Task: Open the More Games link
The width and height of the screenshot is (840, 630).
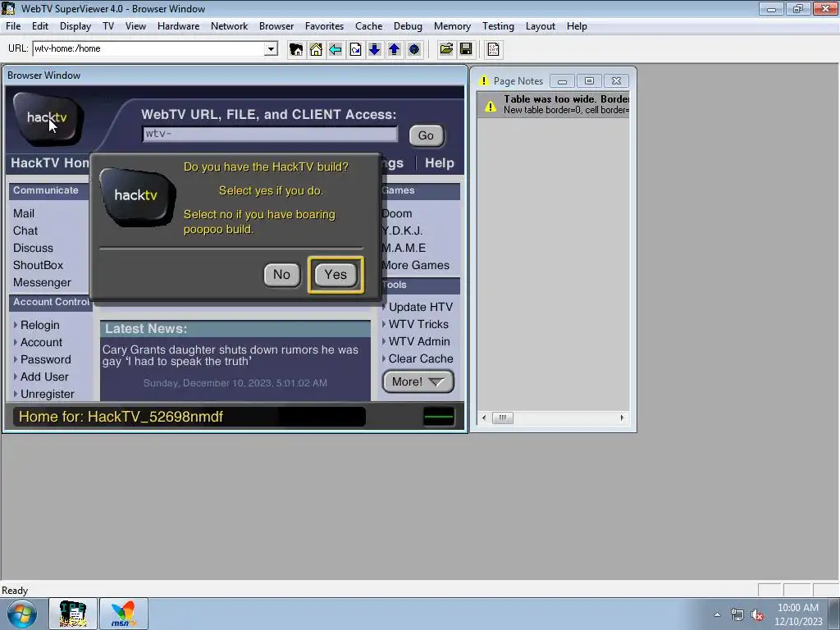Action: coord(415,265)
